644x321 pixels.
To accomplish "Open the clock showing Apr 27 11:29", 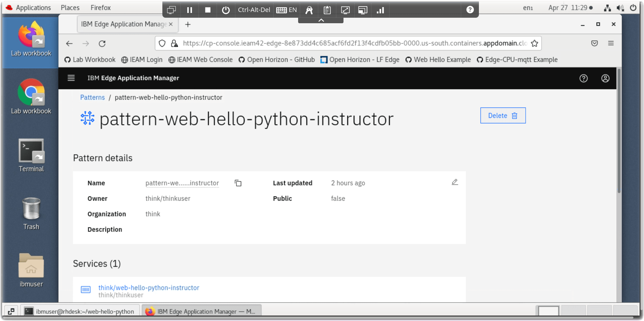I will 570,8.
